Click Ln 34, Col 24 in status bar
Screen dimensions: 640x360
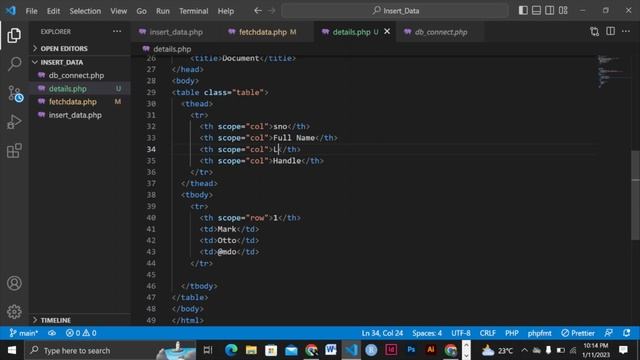tap(382, 333)
